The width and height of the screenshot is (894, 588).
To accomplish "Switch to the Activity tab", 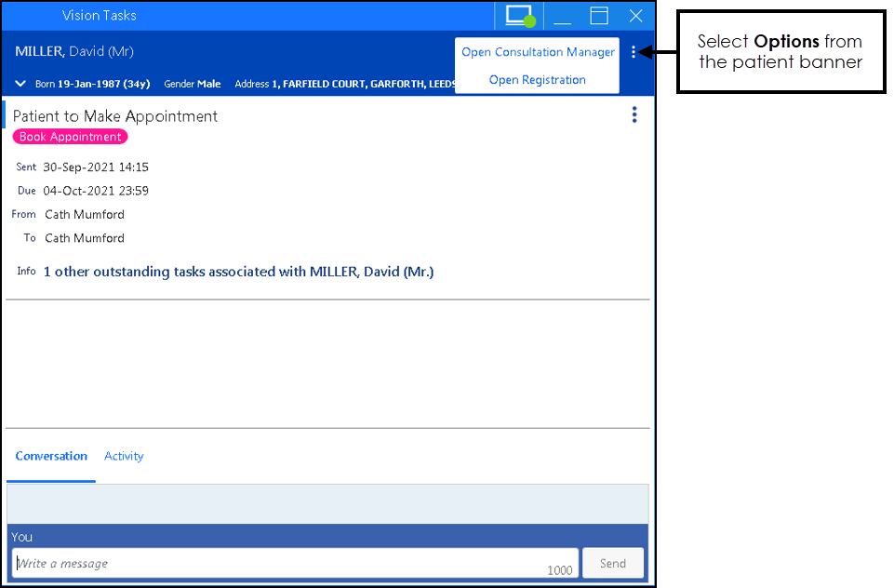I will pyautogui.click(x=124, y=456).
